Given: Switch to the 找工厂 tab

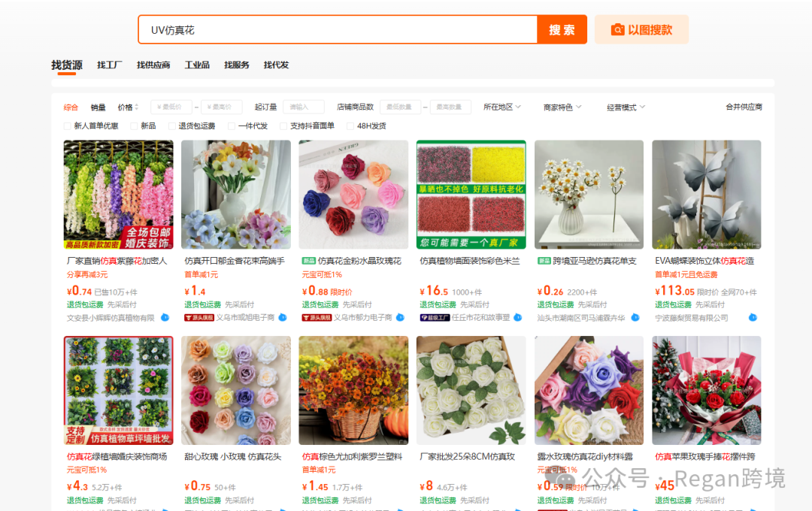Looking at the screenshot, I should tap(109, 65).
